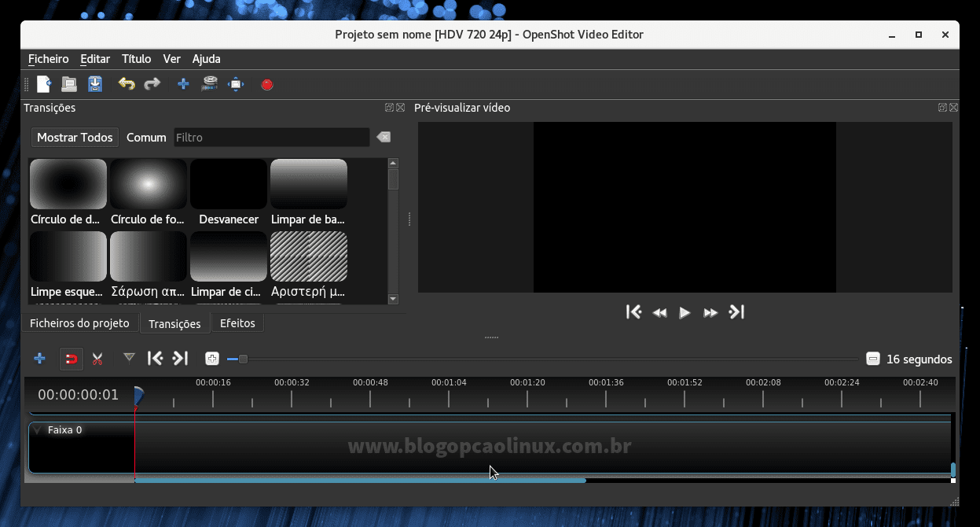Click the Filtro input field

[x=271, y=137]
